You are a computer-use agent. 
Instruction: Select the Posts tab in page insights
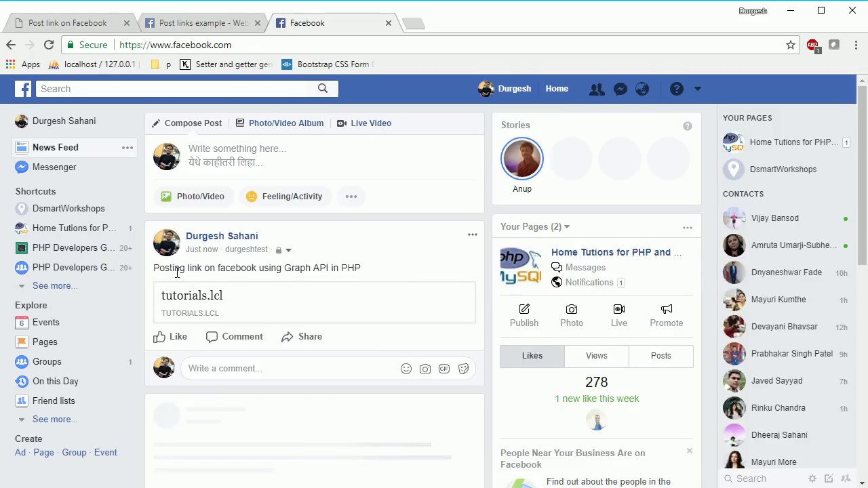click(661, 356)
